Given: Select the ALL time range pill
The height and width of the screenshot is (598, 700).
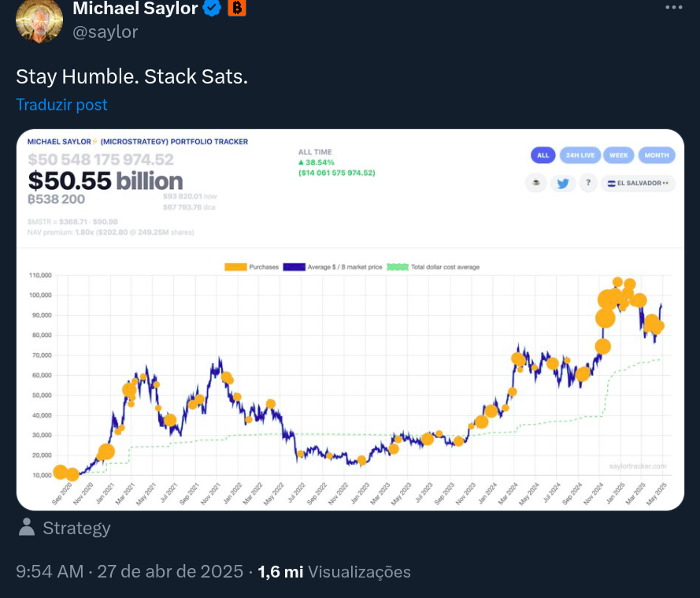Looking at the screenshot, I should pyautogui.click(x=543, y=155).
